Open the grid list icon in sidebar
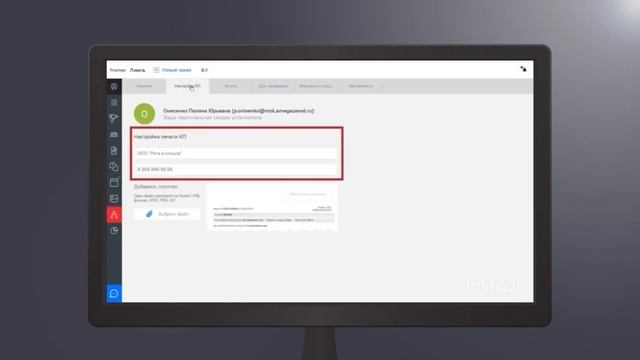Viewport: 640px width, 360px height. (114, 102)
